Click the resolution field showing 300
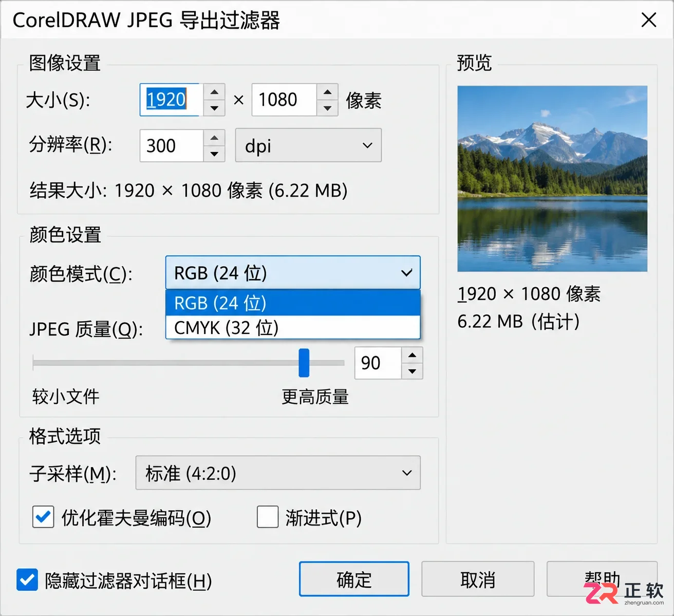This screenshot has width=674, height=616. coord(172,145)
